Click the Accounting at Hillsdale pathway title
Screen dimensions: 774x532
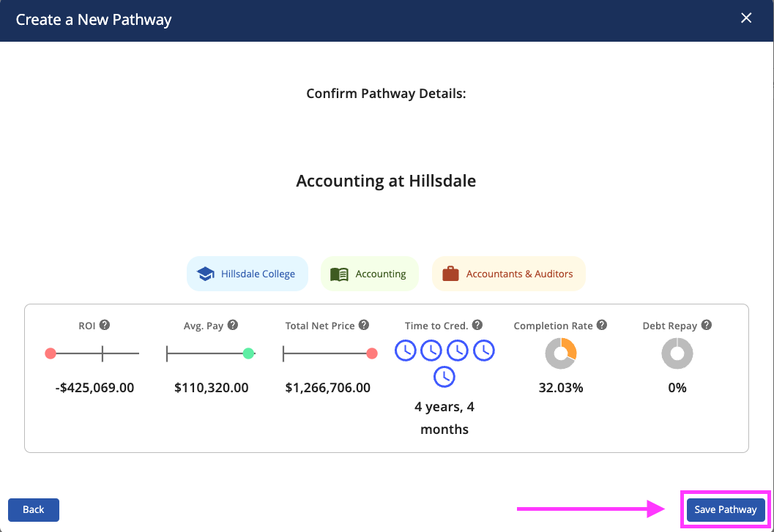[x=386, y=181]
